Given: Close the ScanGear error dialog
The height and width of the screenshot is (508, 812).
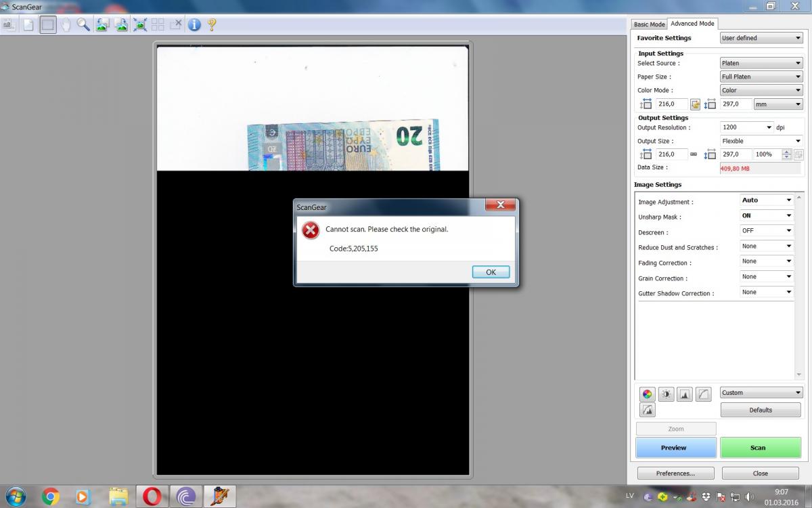Looking at the screenshot, I should 501,205.
